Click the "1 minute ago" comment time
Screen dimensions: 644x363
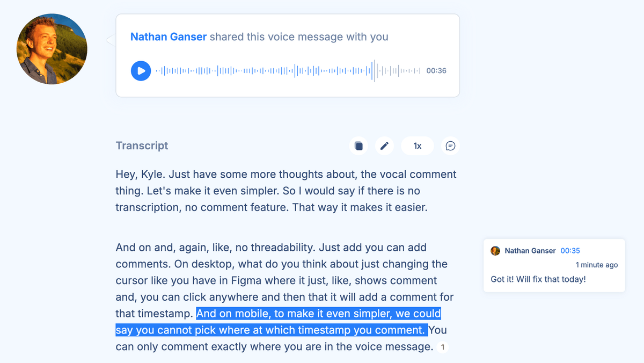point(596,265)
